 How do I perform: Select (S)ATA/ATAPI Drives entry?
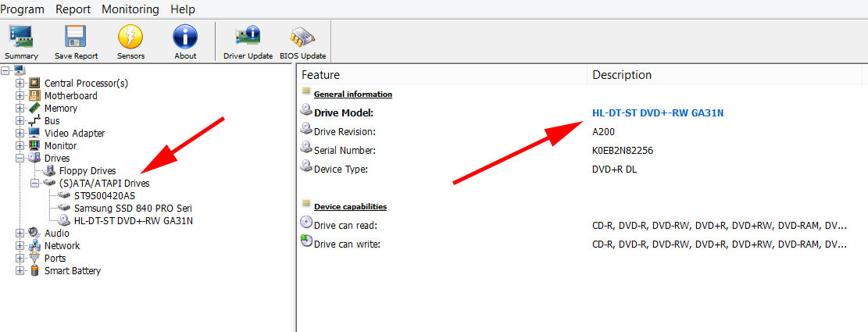pos(104,183)
